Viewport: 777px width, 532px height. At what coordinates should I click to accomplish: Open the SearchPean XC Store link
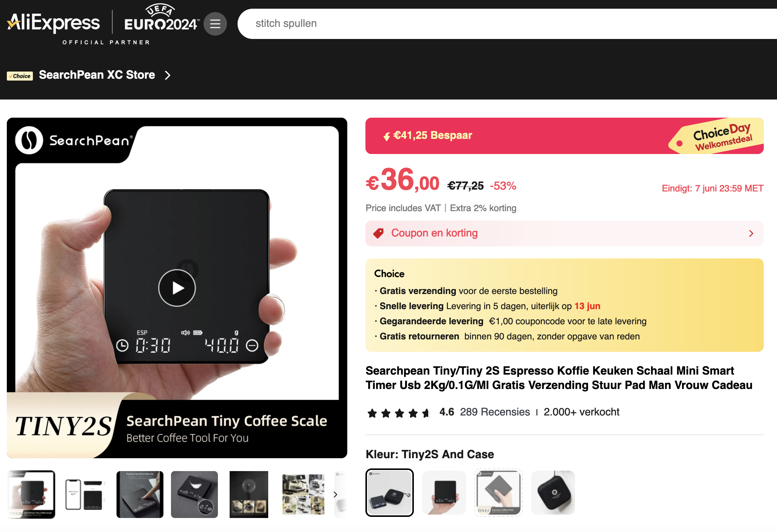97,75
